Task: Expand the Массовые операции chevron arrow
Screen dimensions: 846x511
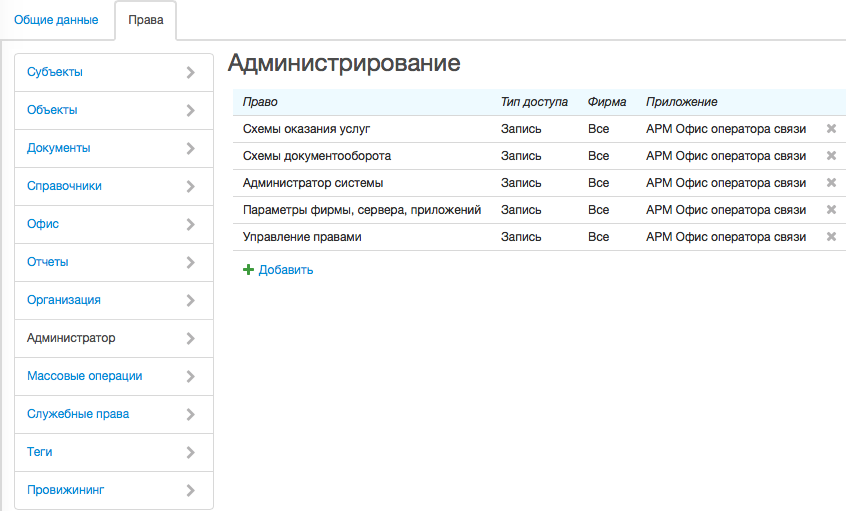Action: (x=190, y=377)
